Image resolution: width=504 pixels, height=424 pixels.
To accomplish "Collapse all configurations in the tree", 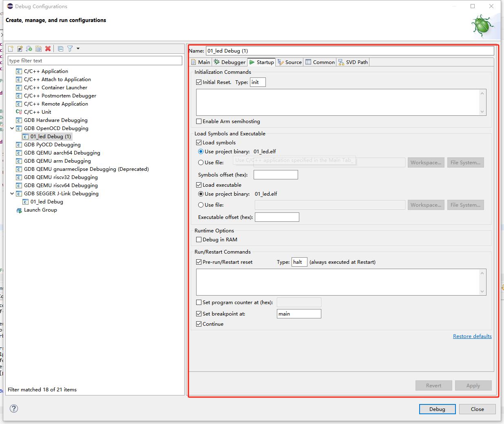I will point(60,49).
